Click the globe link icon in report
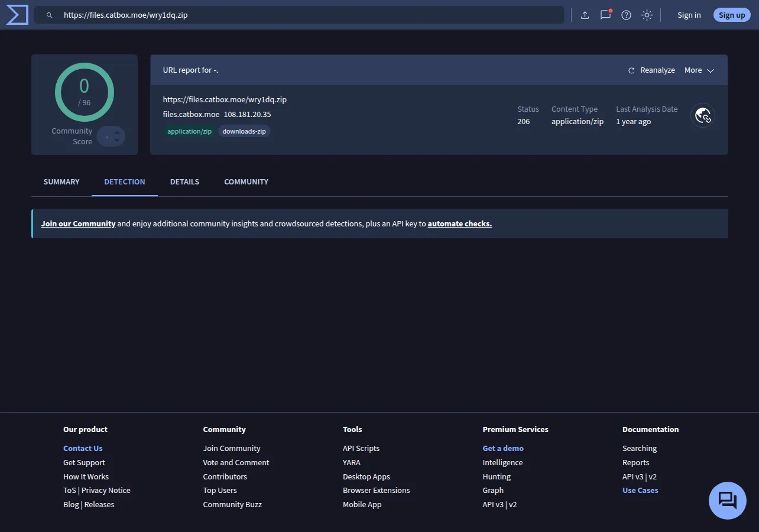Viewport: 759px width, 532px height. pos(703,115)
